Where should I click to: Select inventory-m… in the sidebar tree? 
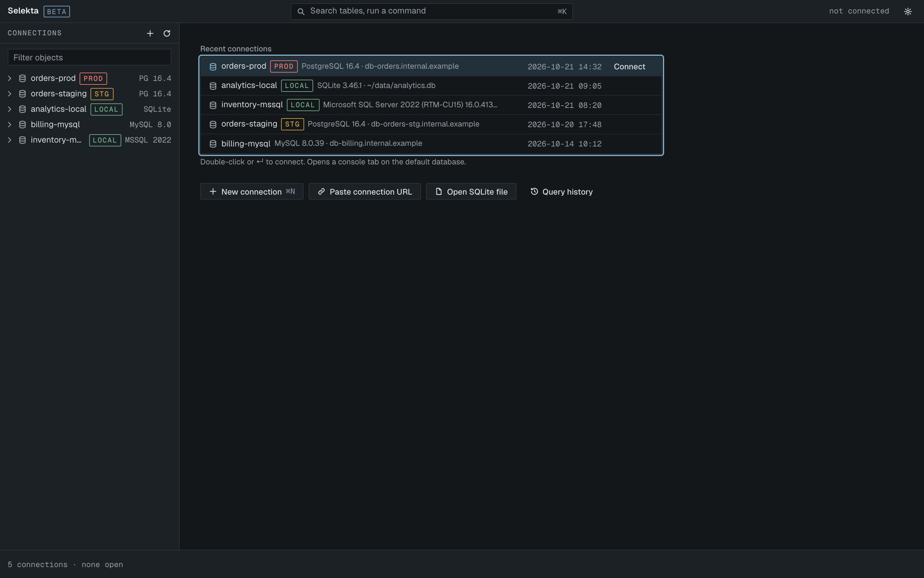56,140
